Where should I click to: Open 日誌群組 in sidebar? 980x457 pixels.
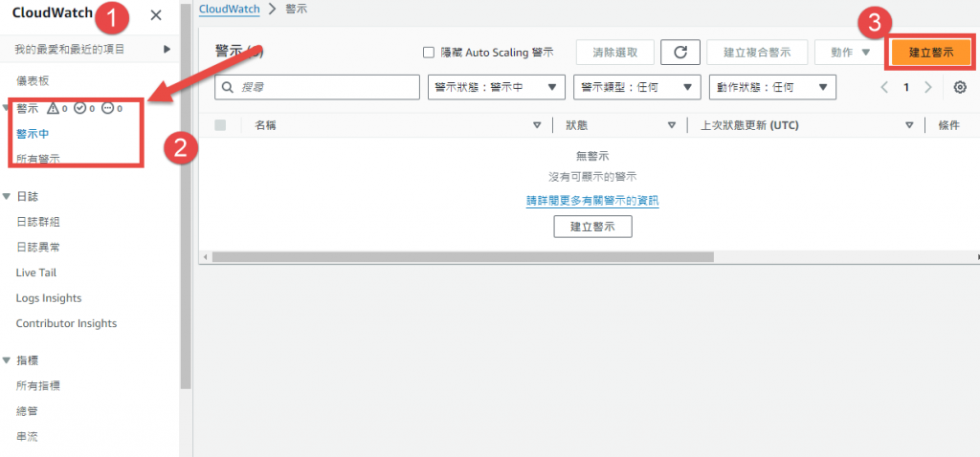[38, 222]
